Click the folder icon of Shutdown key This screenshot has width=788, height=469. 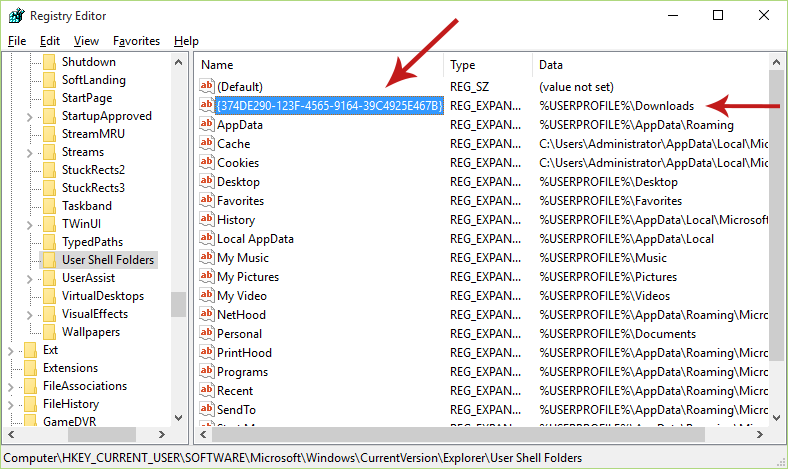49,62
